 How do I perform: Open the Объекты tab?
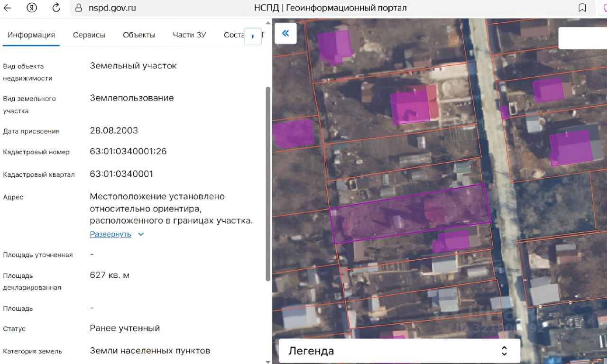pos(139,35)
